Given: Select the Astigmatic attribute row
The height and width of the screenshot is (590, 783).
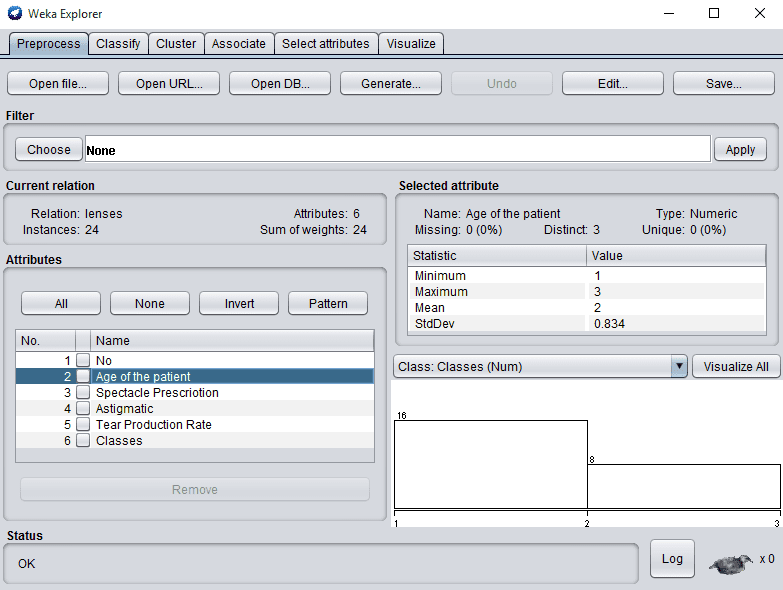Looking at the screenshot, I should click(195, 408).
